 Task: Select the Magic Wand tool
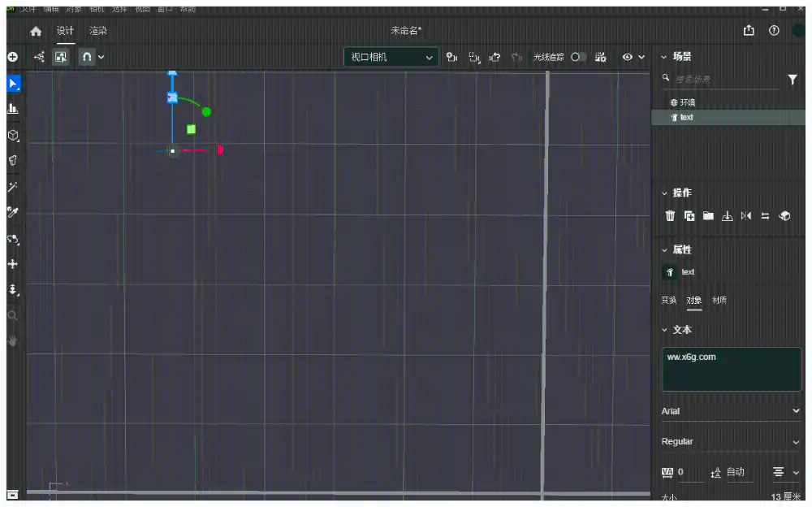[x=13, y=187]
